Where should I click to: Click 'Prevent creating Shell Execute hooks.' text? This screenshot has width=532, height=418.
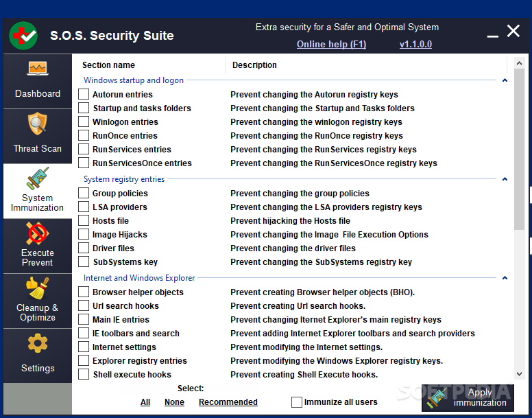coord(304,375)
